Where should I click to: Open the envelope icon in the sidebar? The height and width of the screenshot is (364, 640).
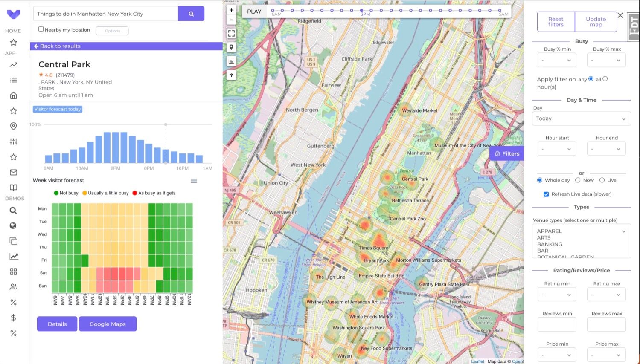click(14, 172)
